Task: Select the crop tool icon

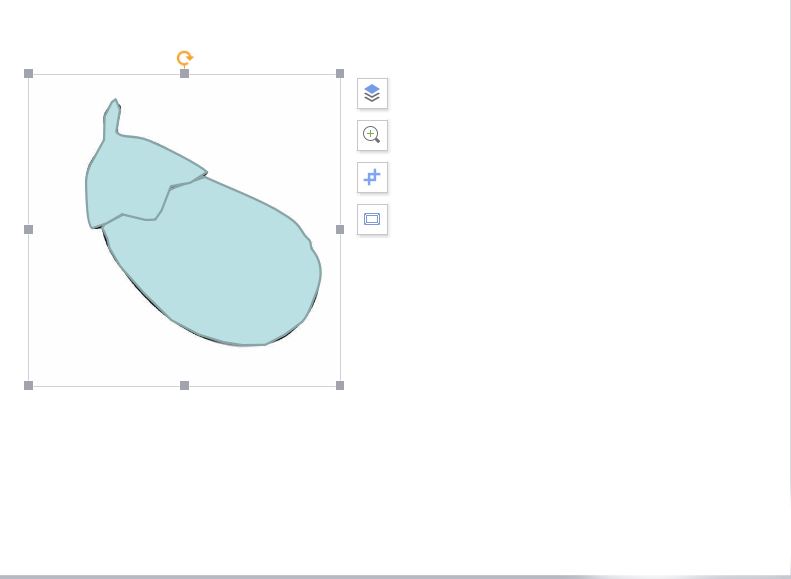Action: 372,177
